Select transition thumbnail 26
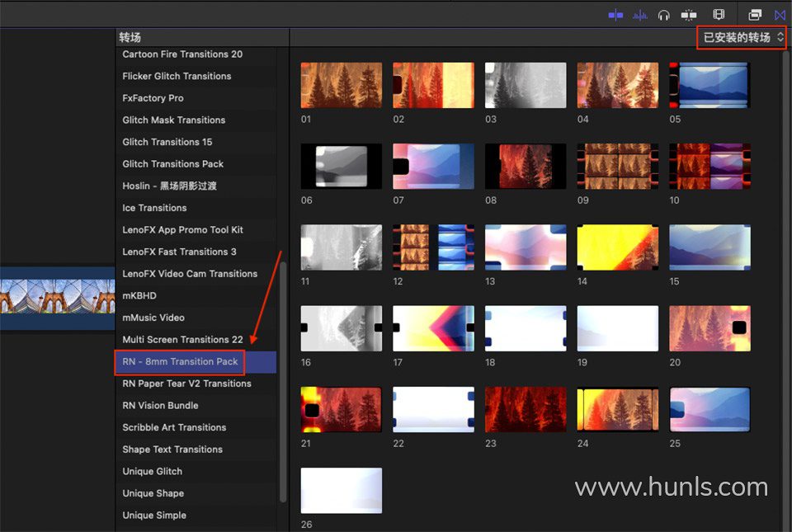This screenshot has height=532, width=792. [342, 491]
